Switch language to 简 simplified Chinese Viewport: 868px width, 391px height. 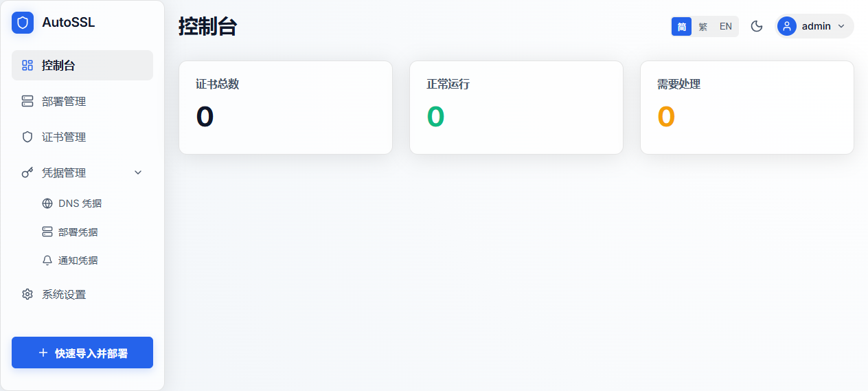coord(681,26)
